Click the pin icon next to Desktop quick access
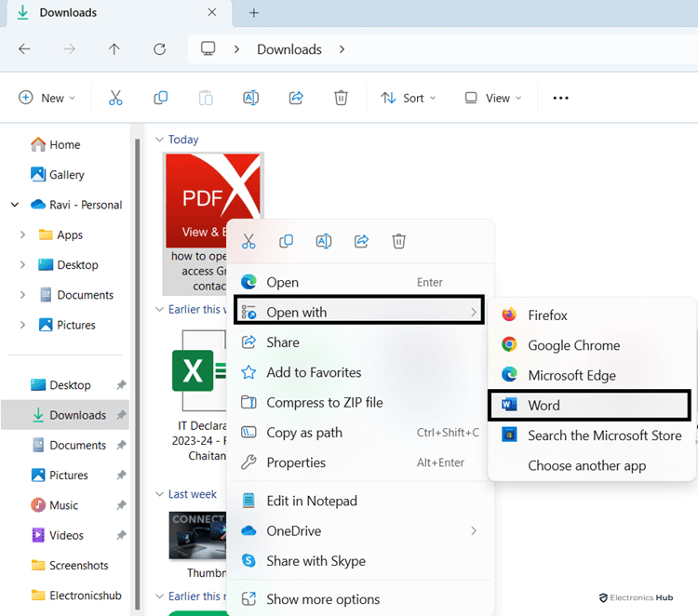This screenshot has height=616, width=698. click(x=121, y=385)
